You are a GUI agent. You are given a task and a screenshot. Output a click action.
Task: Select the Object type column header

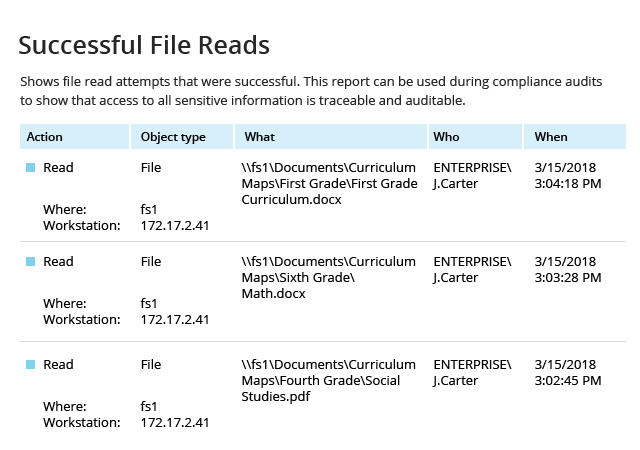click(x=182, y=137)
